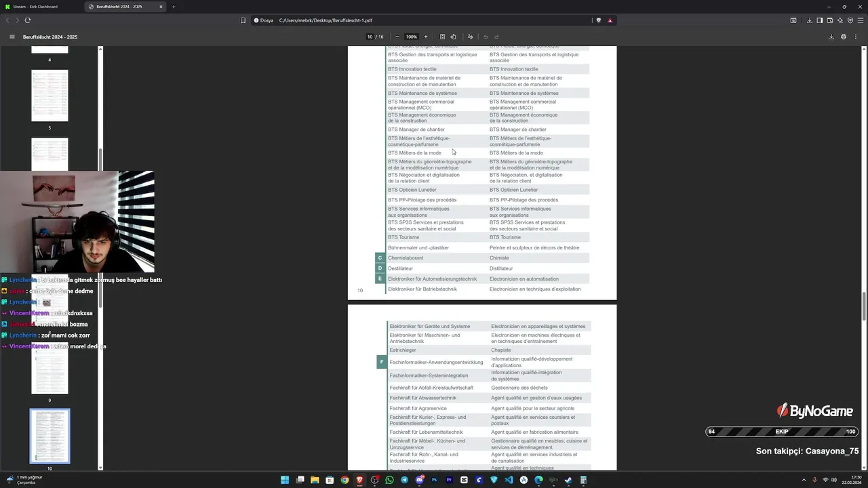Open the PDF draw annotation tool
Image resolution: width=868 pixels, height=488 pixels.
click(x=471, y=37)
